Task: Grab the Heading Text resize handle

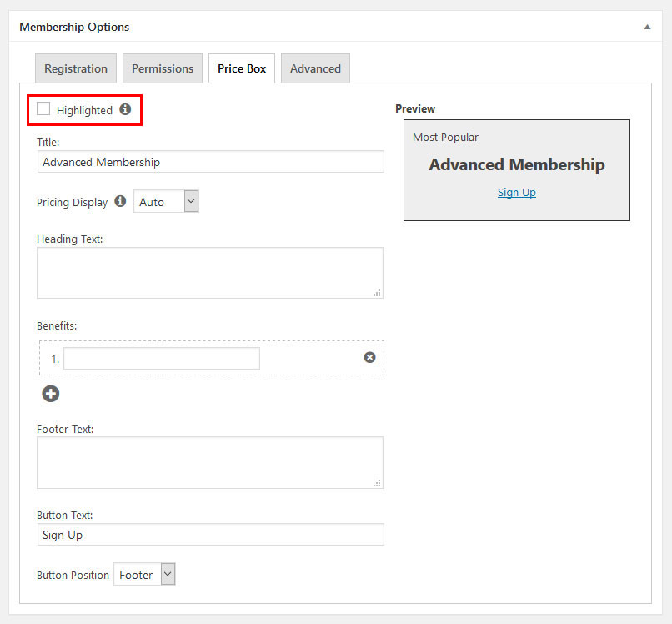Action: 378,293
